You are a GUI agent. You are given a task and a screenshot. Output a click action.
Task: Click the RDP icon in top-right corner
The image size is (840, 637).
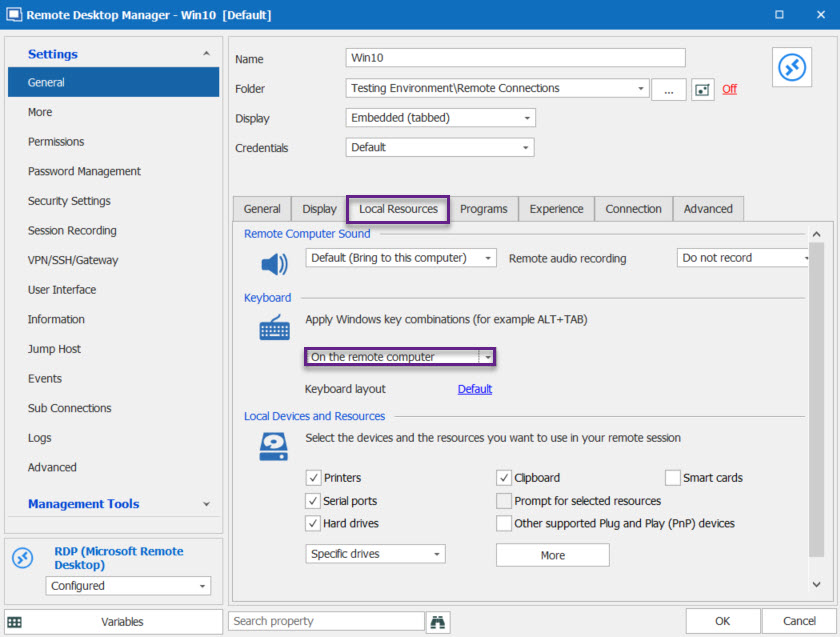click(x=791, y=67)
